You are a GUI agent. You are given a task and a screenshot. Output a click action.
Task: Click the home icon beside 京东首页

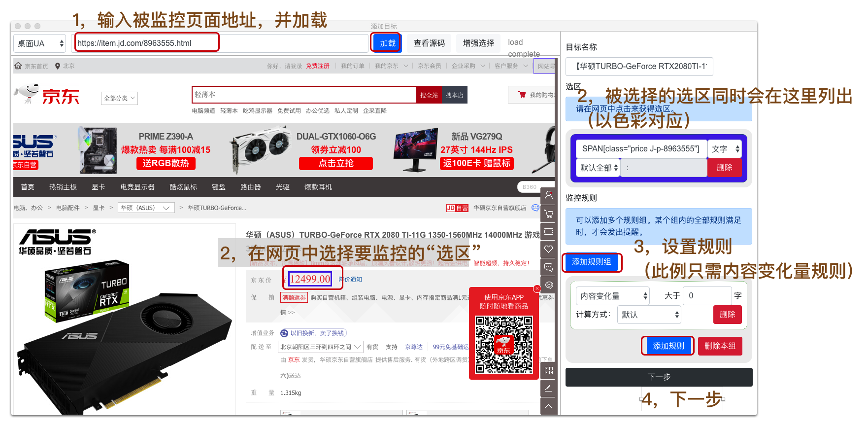point(18,66)
